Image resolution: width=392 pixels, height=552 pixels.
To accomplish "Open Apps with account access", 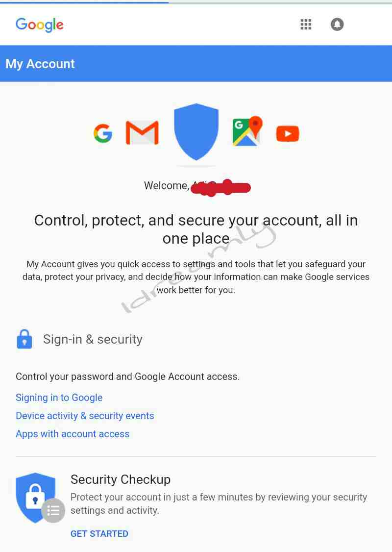I will click(73, 434).
